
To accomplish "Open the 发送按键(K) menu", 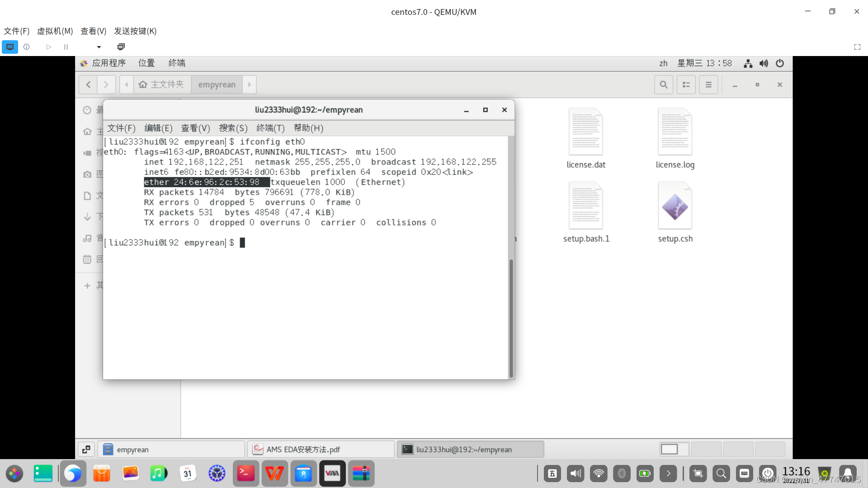I will tap(135, 31).
